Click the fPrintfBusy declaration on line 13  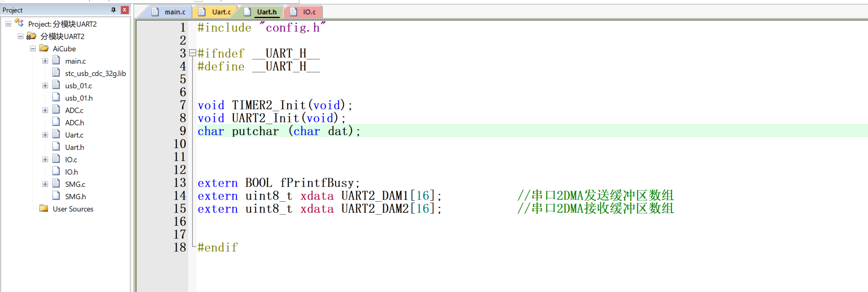[x=279, y=183]
